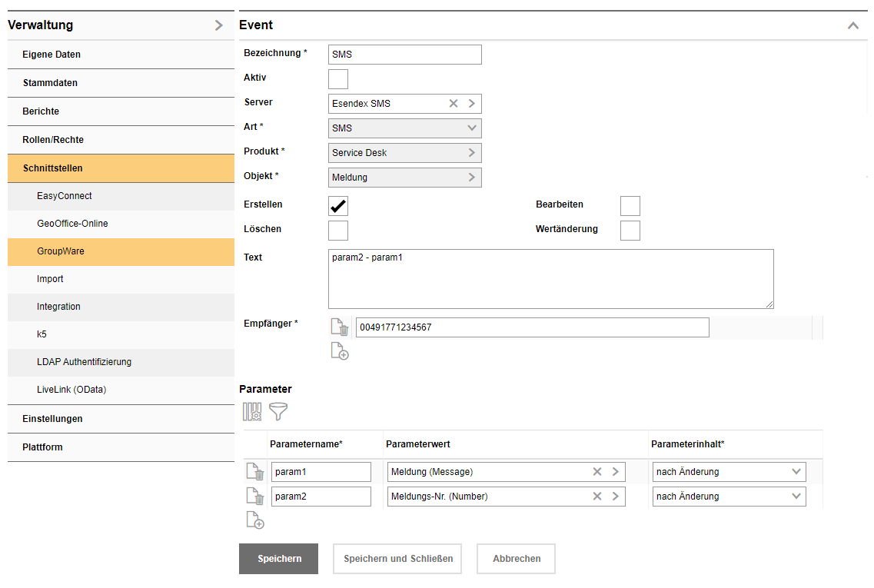The image size is (874, 588).
Task: Clear the Esendex SMS server selection
Action: tap(454, 104)
